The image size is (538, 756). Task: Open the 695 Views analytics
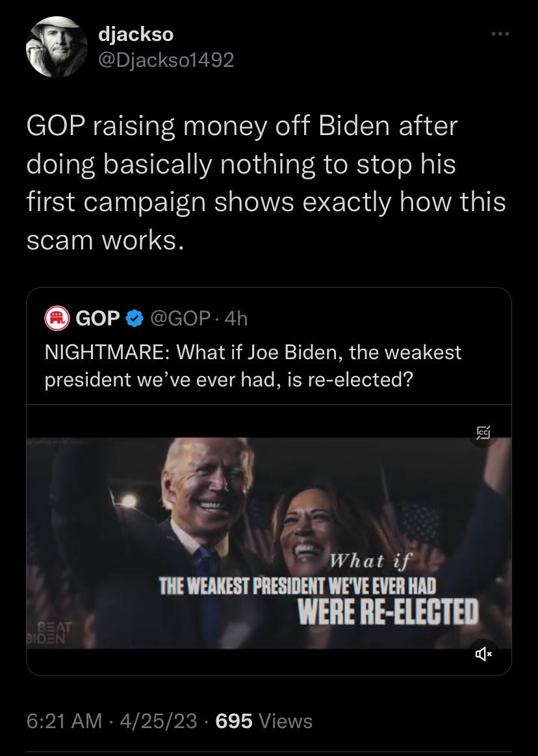(x=264, y=721)
